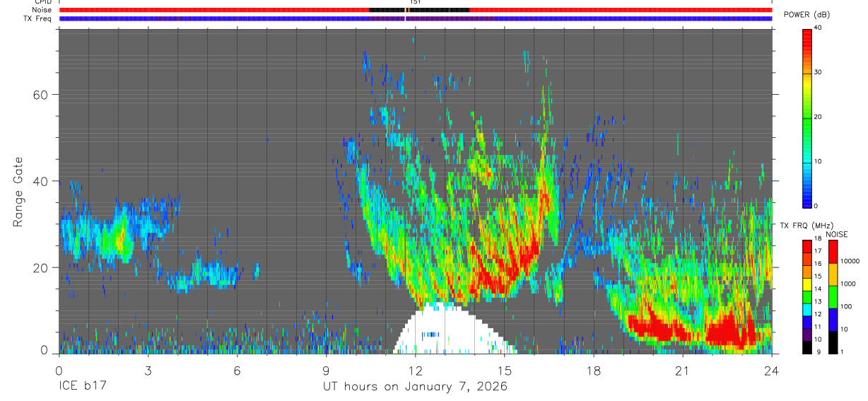Click the 30 label on power color bar
The height and width of the screenshot is (401, 868).
(x=818, y=72)
